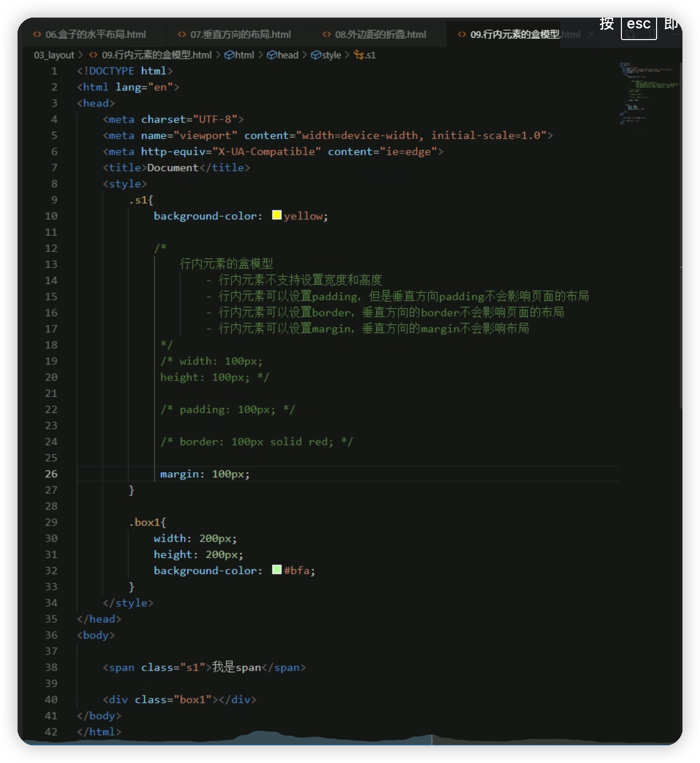
Task: Click the closing '</style>' tag
Action: point(128,603)
